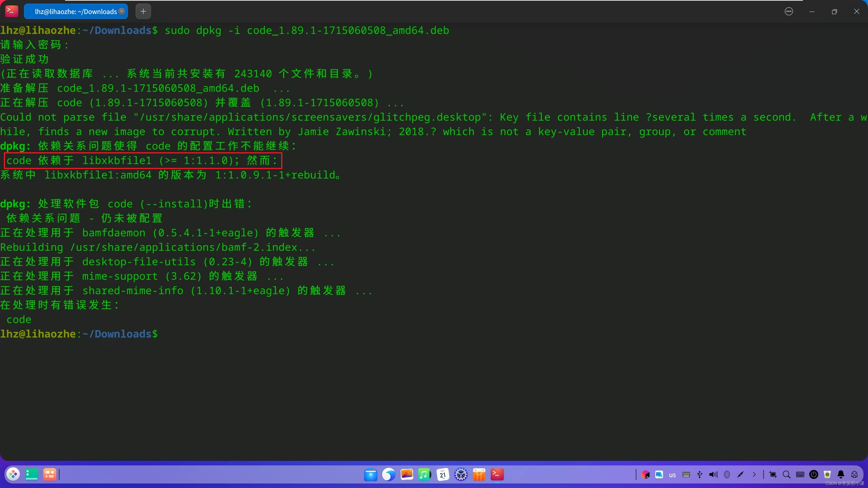Launch the App Store from the dock
The image size is (868, 488).
479,474
